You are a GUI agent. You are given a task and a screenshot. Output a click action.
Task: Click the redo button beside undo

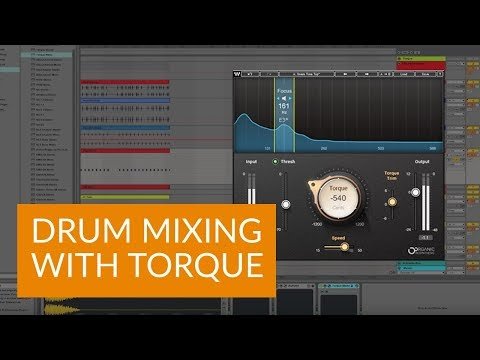(x=269, y=74)
